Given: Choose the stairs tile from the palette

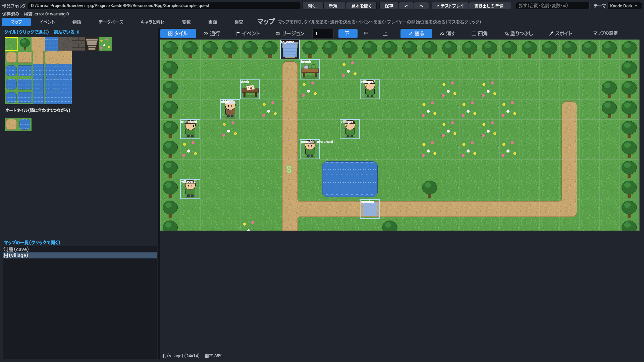Looking at the screenshot, I should click(x=92, y=44).
